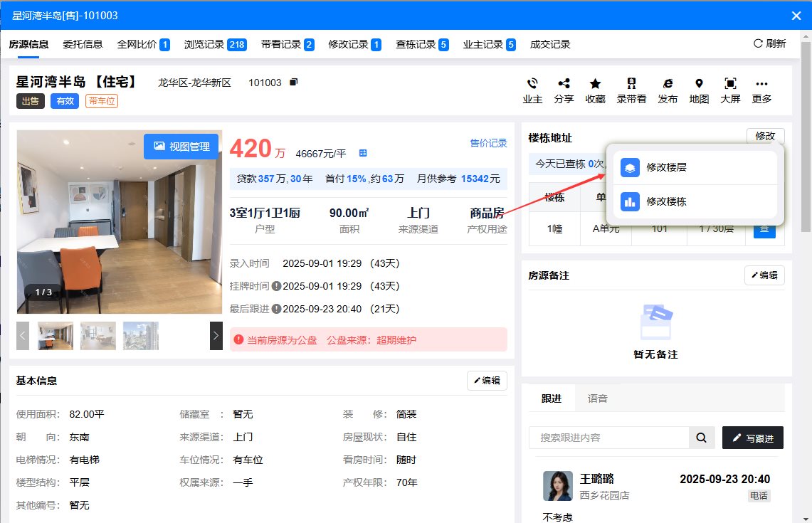Click the 发布 publish icon

(668, 84)
